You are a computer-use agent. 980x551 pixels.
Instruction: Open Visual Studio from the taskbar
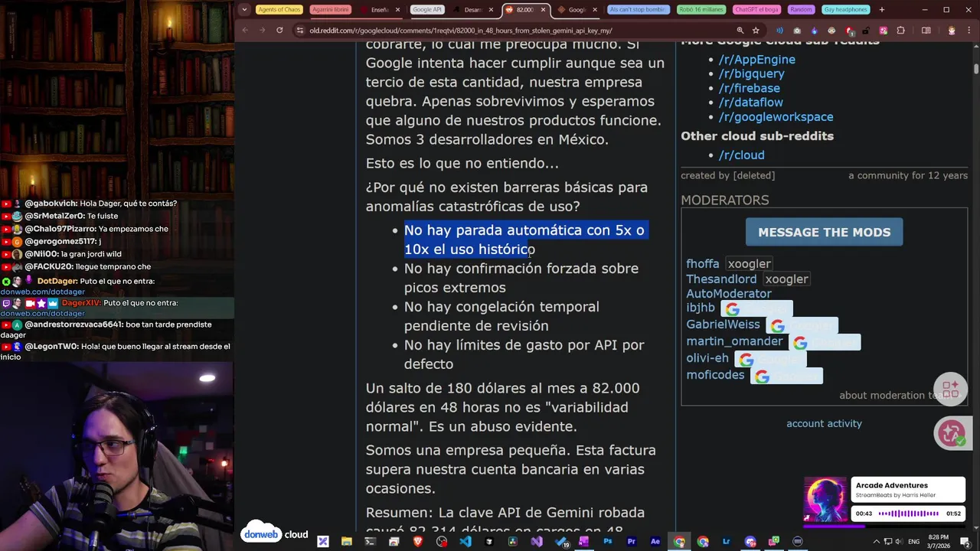(x=537, y=542)
